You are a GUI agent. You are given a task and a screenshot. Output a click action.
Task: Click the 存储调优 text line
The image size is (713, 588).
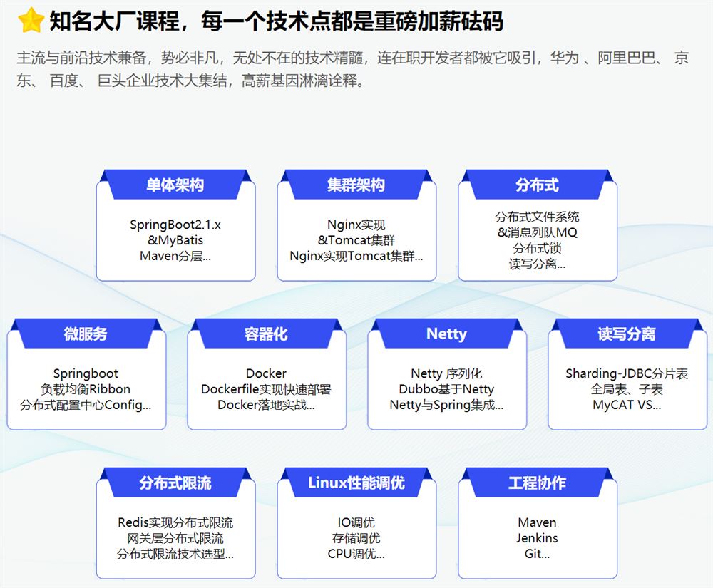coord(356,538)
